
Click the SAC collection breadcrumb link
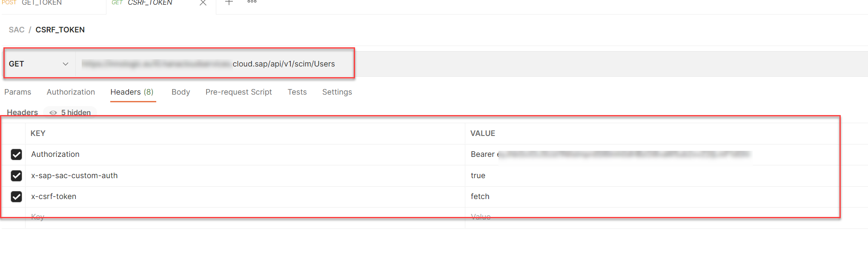click(17, 30)
